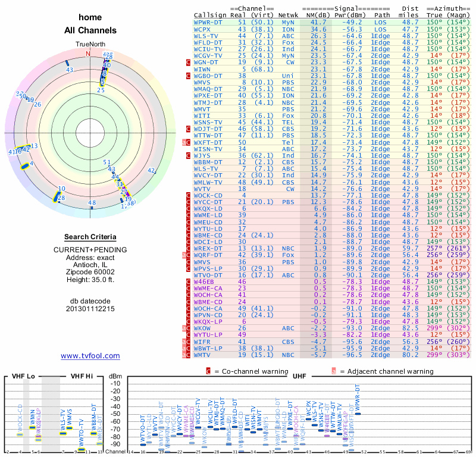Image resolution: width=476 pixels, height=457 pixels.
Task: Click the 257° true azimuth for WREX-DT
Action: [x=434, y=249]
